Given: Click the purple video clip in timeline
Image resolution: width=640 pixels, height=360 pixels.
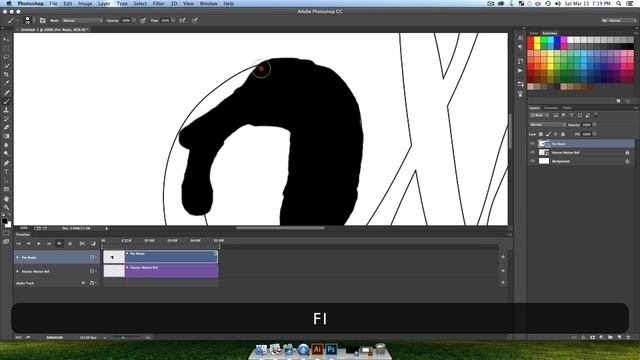Looking at the screenshot, I should [171, 271].
